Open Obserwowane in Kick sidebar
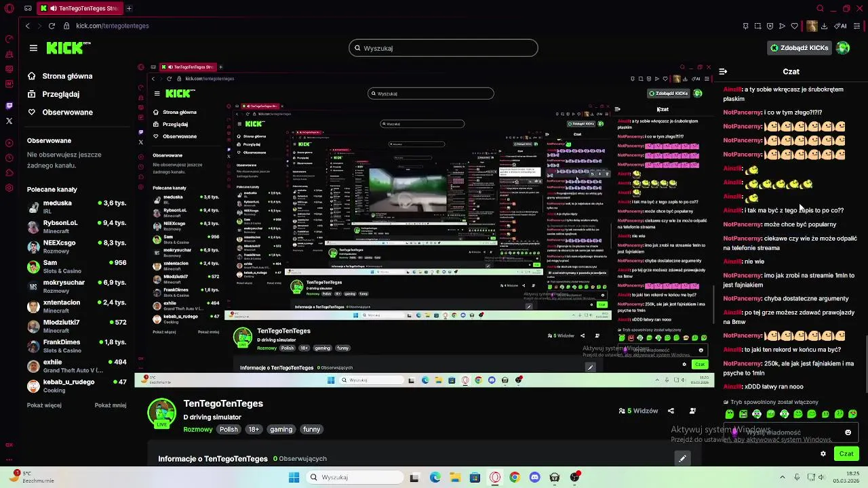 60,113
